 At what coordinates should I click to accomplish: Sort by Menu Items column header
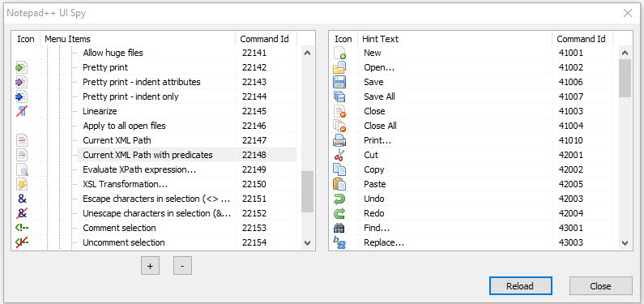[138, 39]
